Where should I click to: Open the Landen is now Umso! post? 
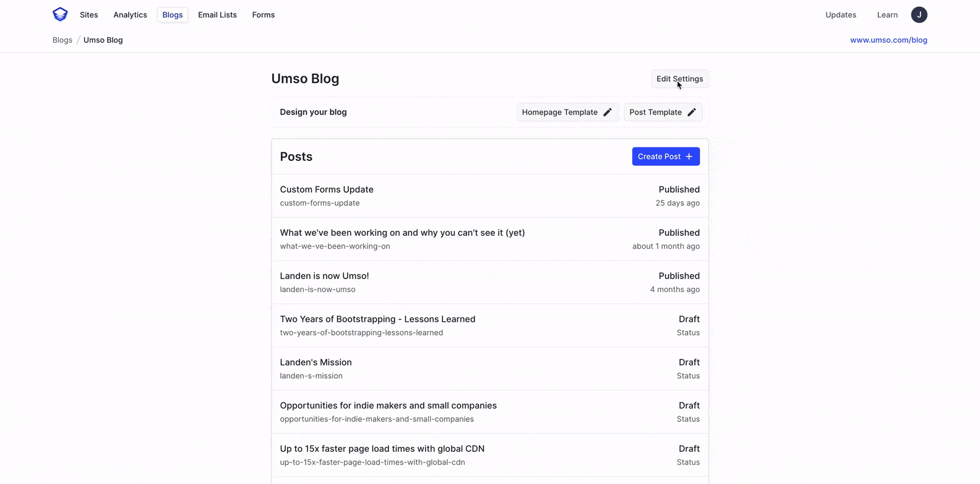(x=324, y=276)
